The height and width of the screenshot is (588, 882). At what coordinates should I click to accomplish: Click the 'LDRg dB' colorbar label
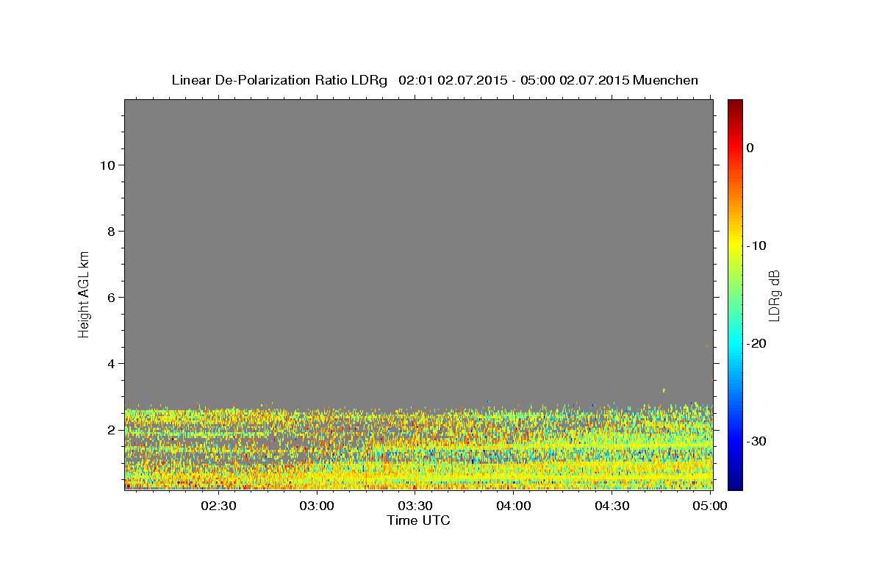pyautogui.click(x=774, y=295)
